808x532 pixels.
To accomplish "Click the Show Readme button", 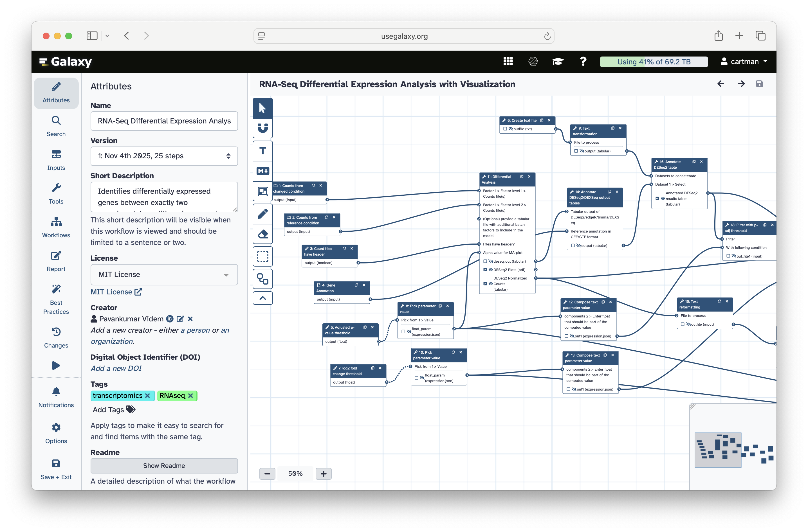I will 164,466.
